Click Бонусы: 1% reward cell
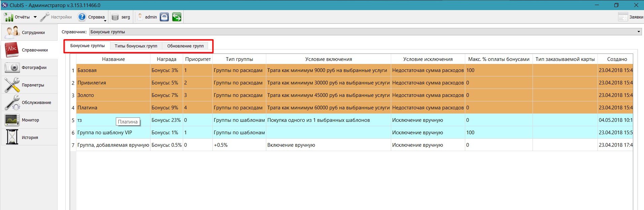The image size is (644, 210). tap(167, 133)
